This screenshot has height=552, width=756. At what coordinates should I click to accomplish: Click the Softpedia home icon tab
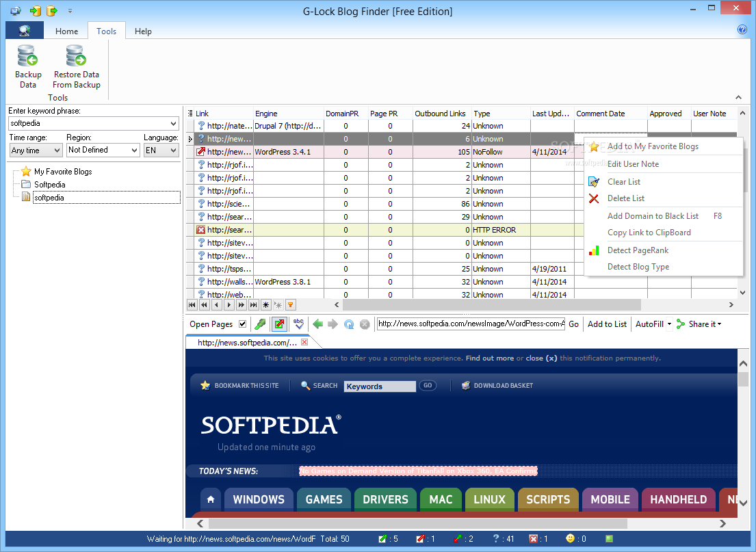tap(211, 500)
